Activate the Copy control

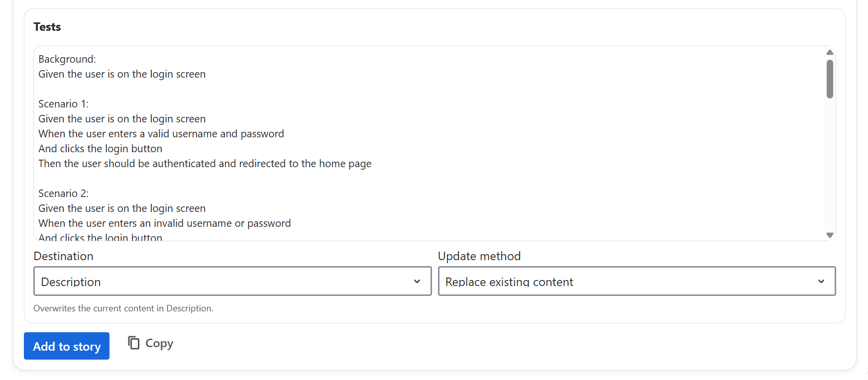pos(149,343)
